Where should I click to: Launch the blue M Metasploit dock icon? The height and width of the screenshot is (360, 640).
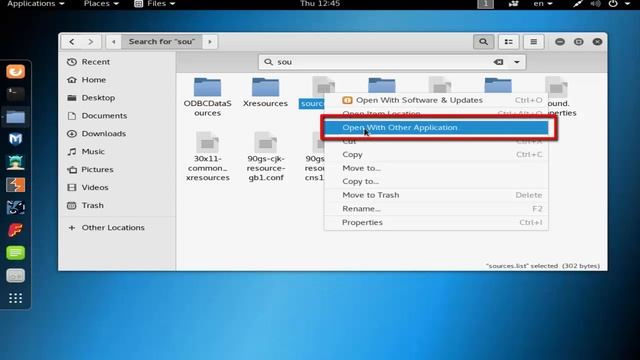coord(16,139)
